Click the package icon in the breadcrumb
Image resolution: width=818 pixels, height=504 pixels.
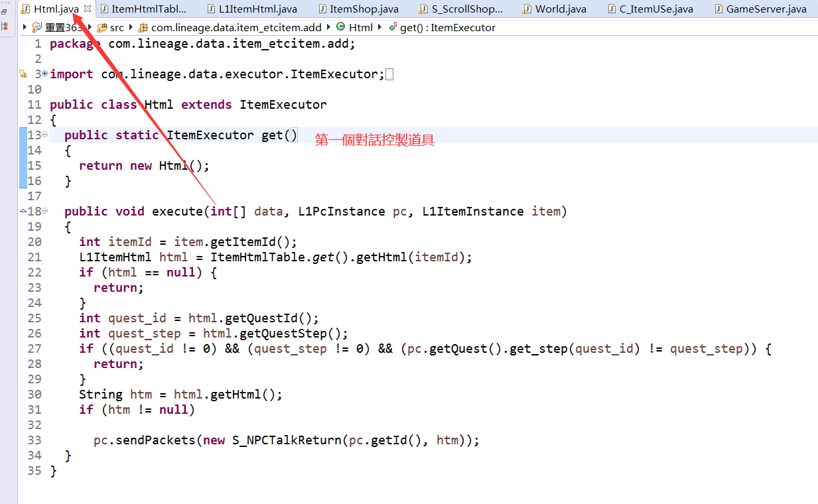coord(143,27)
